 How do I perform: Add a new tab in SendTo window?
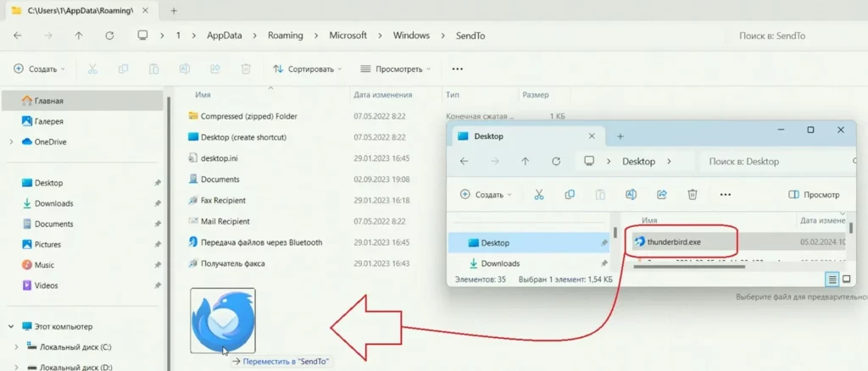pyautogui.click(x=173, y=10)
